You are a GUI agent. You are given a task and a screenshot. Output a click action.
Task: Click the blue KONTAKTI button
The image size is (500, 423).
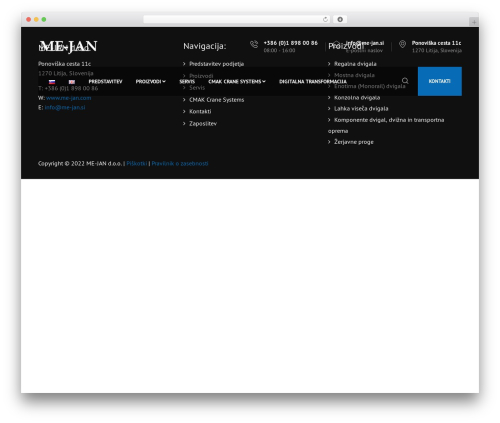point(440,81)
